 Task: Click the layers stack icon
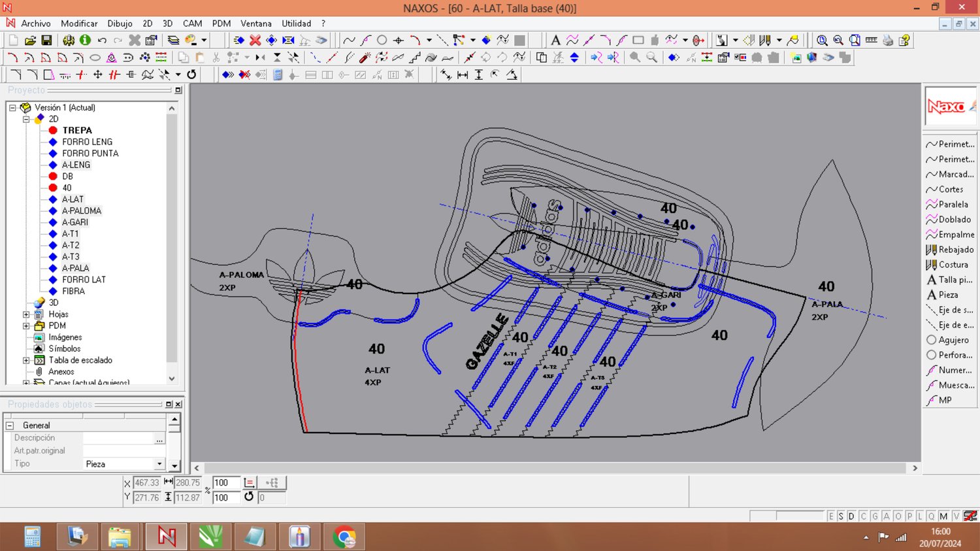click(x=173, y=41)
